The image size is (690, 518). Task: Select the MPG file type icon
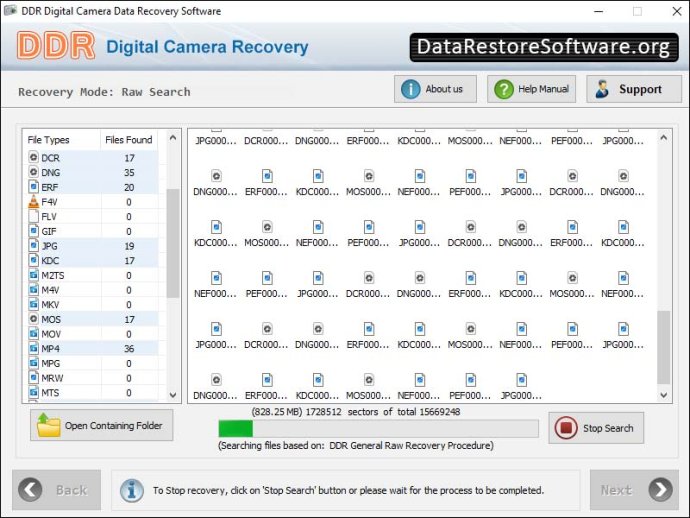[x=33, y=363]
